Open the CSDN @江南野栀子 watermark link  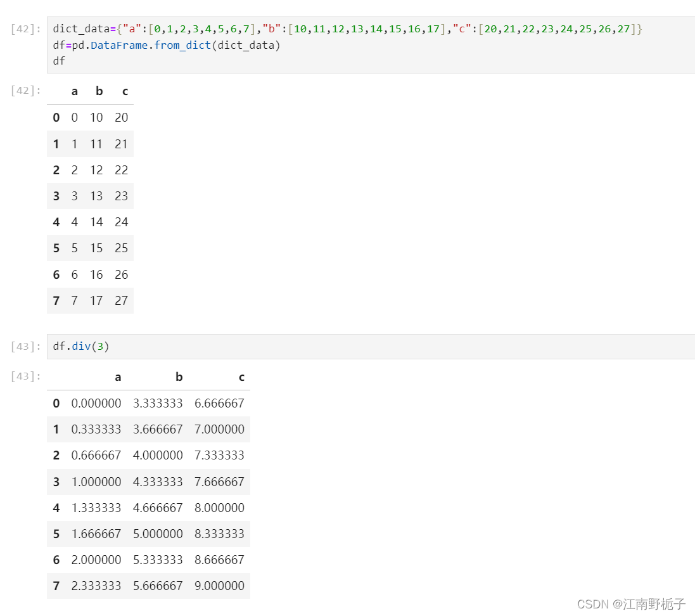[634, 604]
